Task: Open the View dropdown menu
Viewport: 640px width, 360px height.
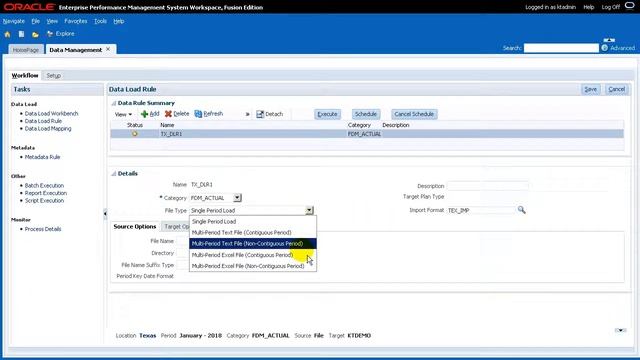Action: (123, 114)
